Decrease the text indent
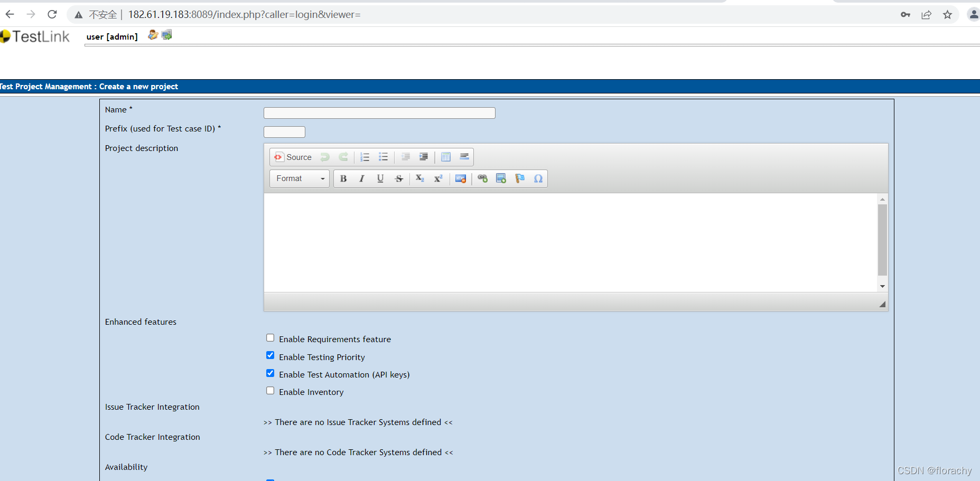This screenshot has width=980, height=481. pyautogui.click(x=405, y=157)
